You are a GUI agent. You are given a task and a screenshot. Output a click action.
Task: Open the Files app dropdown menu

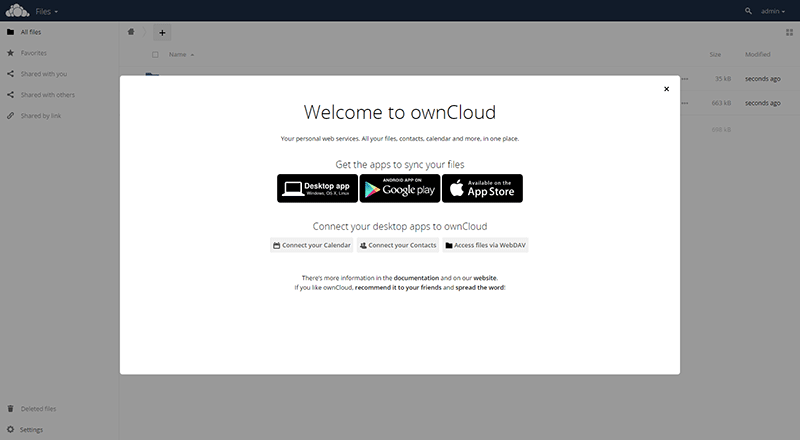[x=46, y=11]
